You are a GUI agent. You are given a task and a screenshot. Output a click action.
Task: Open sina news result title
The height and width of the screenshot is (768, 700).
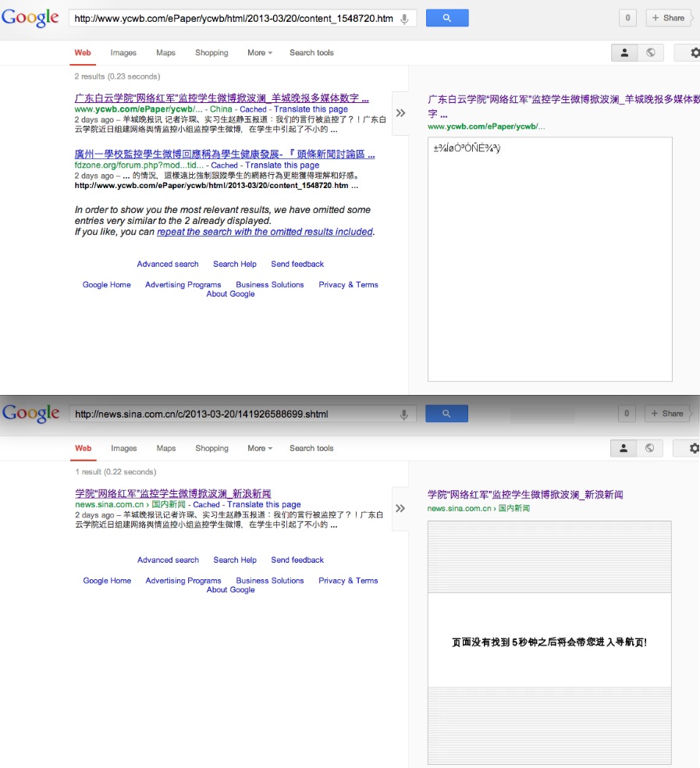(x=173, y=494)
